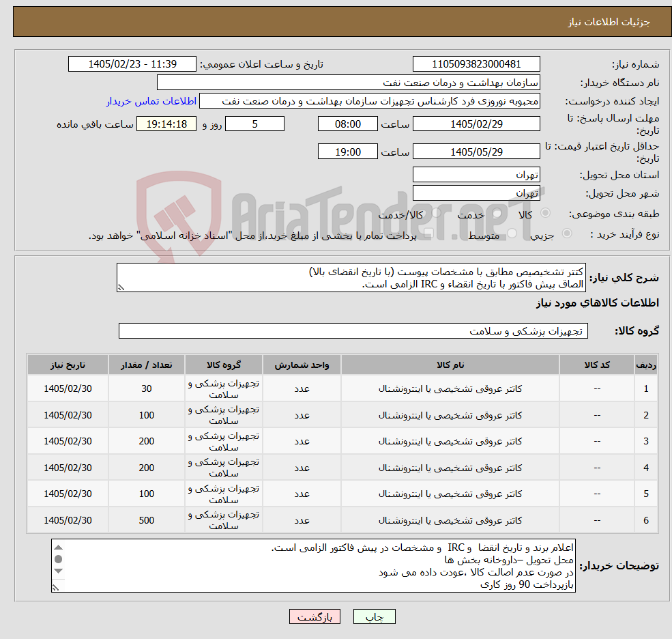Click the delivery city field تهران
The height and width of the screenshot is (639, 672).
pos(476,193)
